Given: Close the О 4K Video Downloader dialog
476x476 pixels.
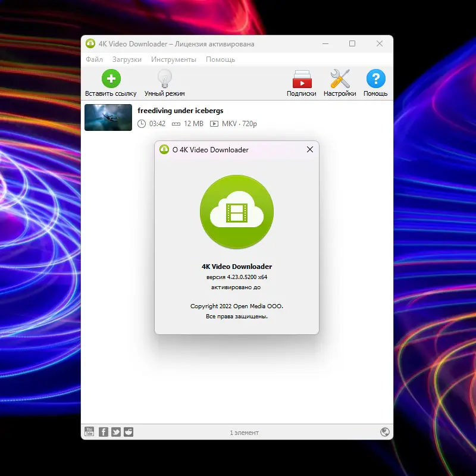Looking at the screenshot, I should 309,149.
